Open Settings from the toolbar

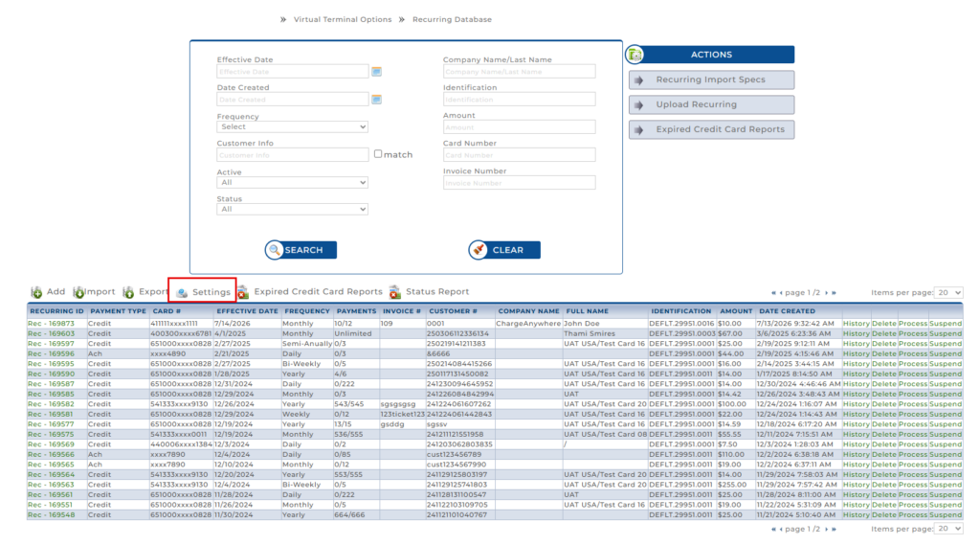203,292
